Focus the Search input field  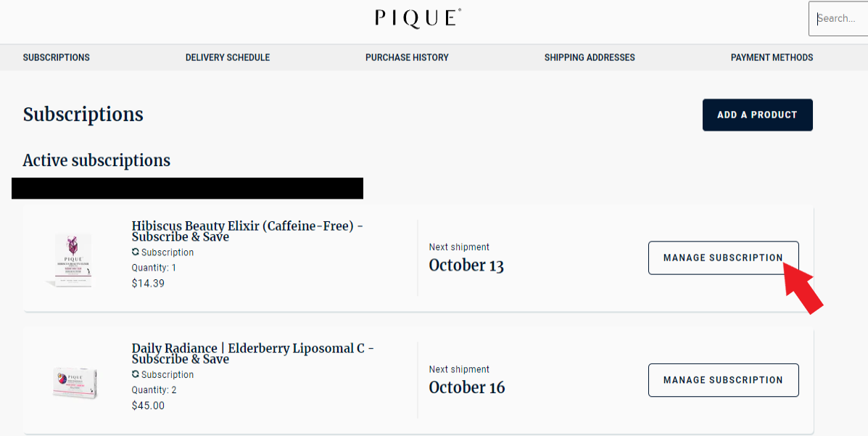[838, 18]
